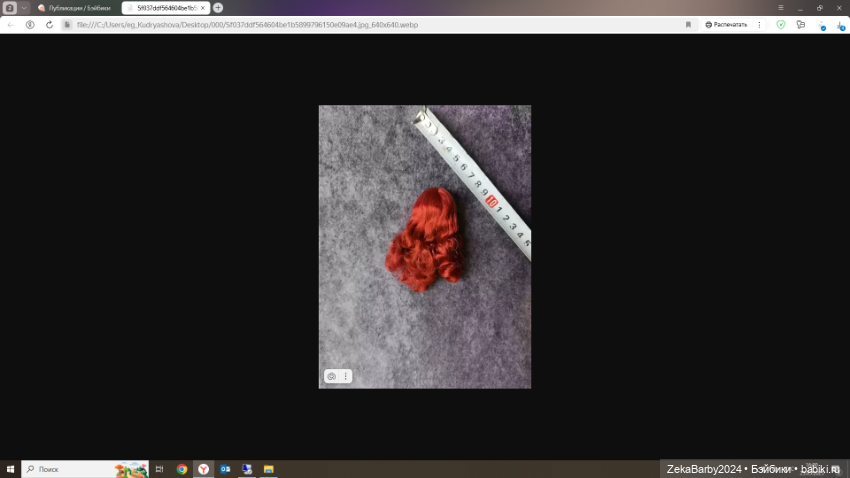The width and height of the screenshot is (850, 478).
Task: Launch Google Chrome from the taskbar
Action: click(x=182, y=469)
